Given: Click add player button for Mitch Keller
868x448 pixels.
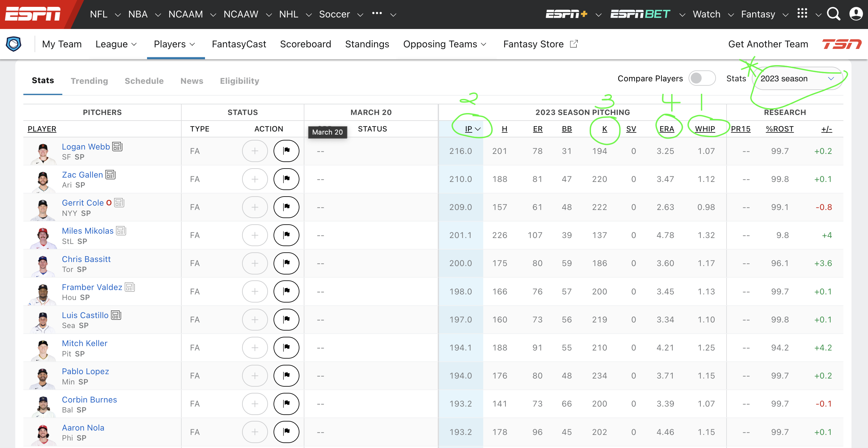Looking at the screenshot, I should pyautogui.click(x=255, y=348).
